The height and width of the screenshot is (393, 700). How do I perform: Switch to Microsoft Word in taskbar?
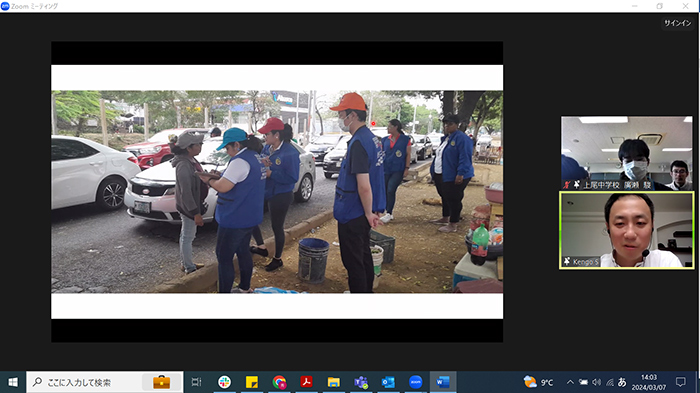pyautogui.click(x=443, y=382)
